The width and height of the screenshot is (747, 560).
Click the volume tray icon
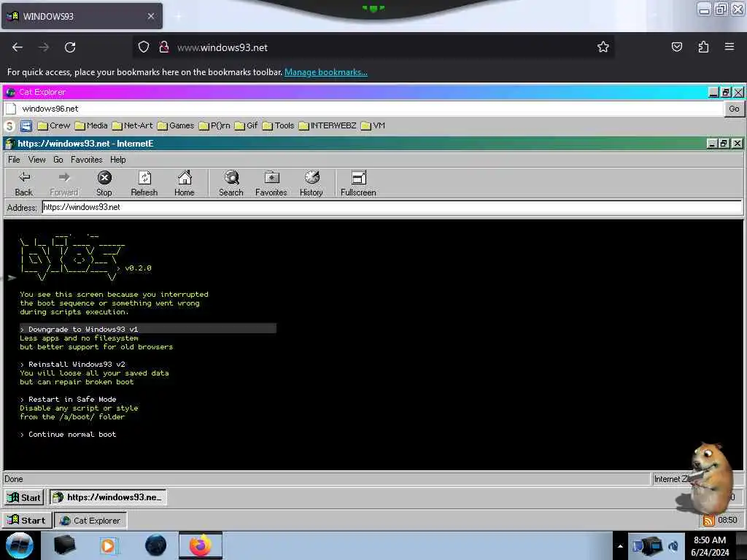point(673,546)
